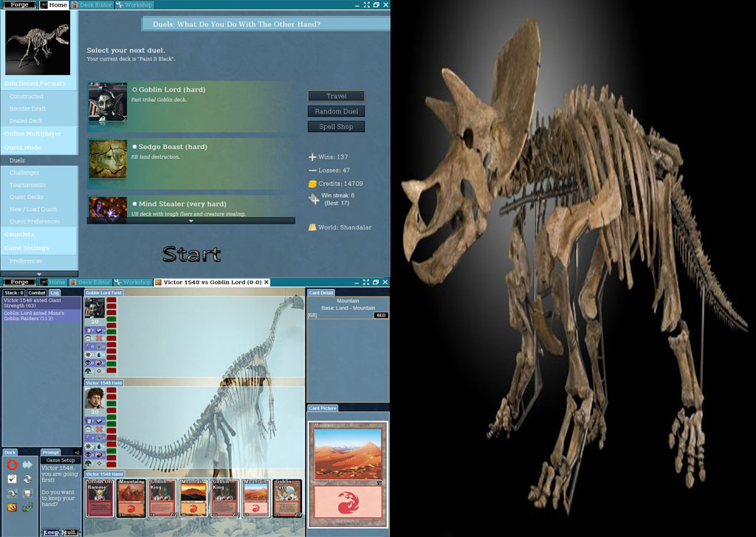The width and height of the screenshot is (756, 537).
Task: Click the Goblin Lord opponent portrait in duel list
Action: [108, 103]
